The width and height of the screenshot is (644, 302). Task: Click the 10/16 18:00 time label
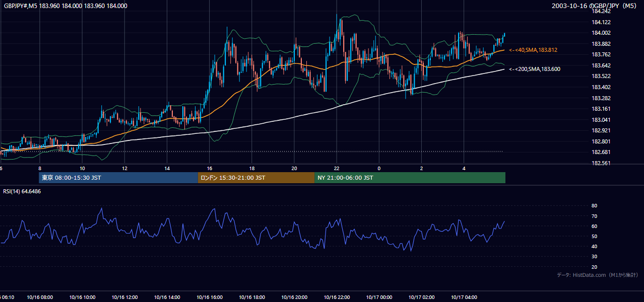point(251,297)
